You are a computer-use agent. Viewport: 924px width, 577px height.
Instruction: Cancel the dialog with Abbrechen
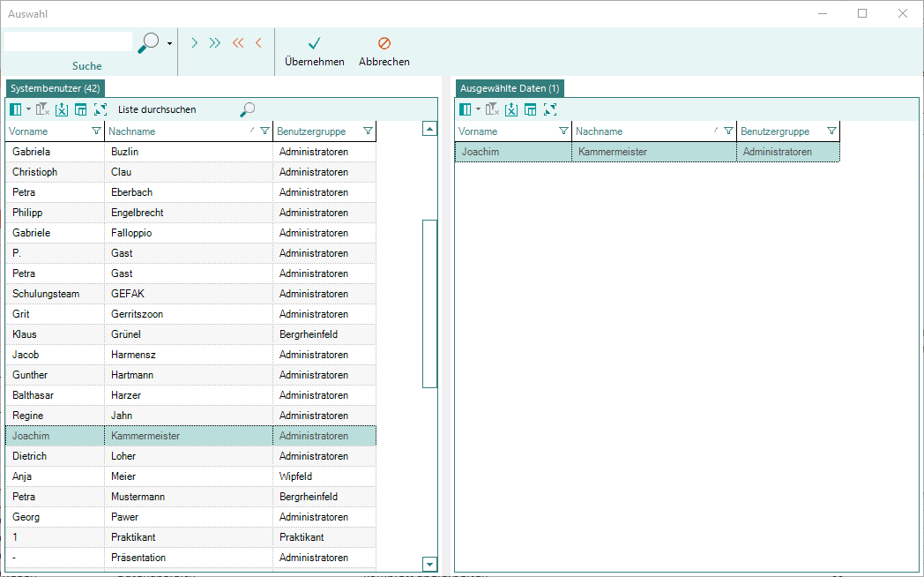(x=384, y=51)
